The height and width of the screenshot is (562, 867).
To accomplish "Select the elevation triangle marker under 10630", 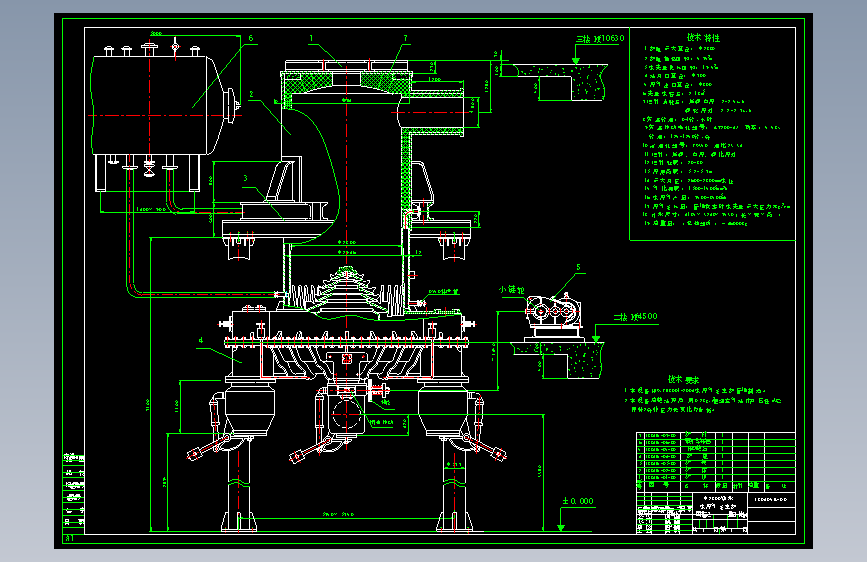I will pyautogui.click(x=576, y=61).
